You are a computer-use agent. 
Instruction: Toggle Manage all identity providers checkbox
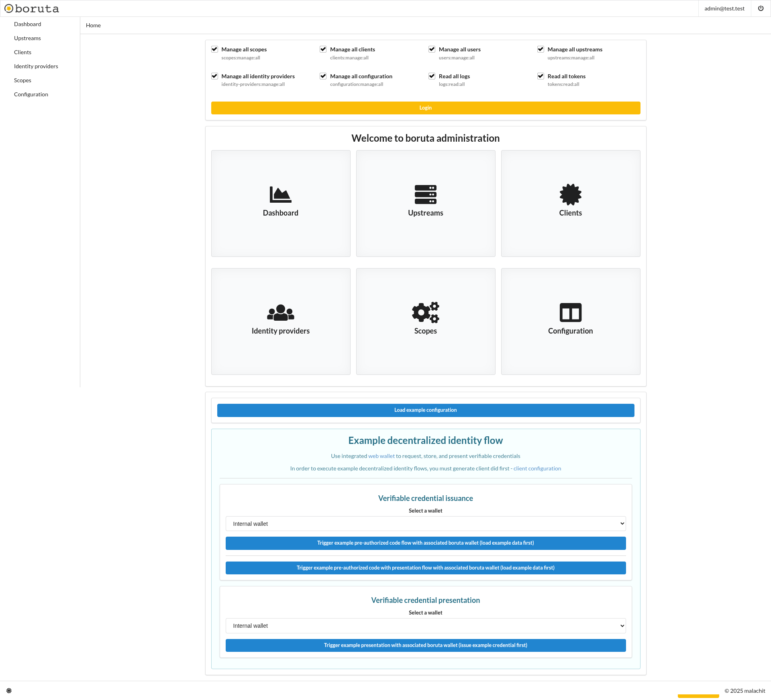point(214,76)
